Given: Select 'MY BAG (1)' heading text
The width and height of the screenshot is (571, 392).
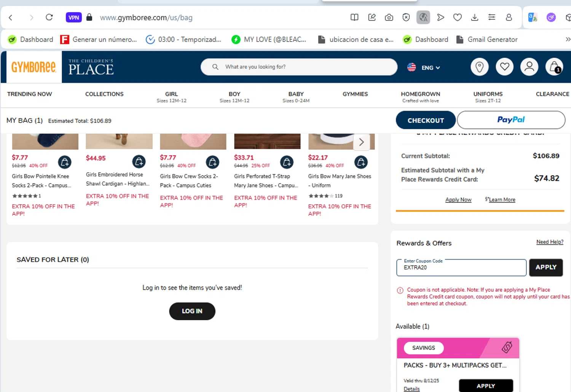Looking at the screenshot, I should pyautogui.click(x=24, y=121).
